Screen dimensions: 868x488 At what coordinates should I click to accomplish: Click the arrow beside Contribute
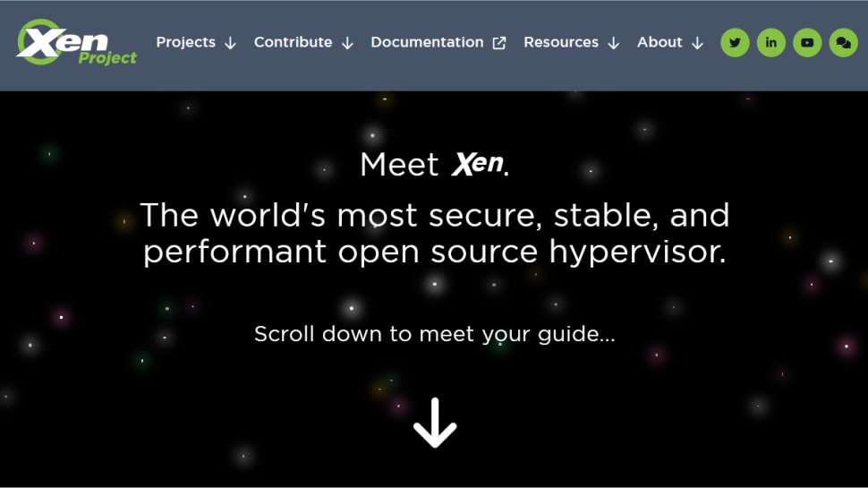(347, 43)
